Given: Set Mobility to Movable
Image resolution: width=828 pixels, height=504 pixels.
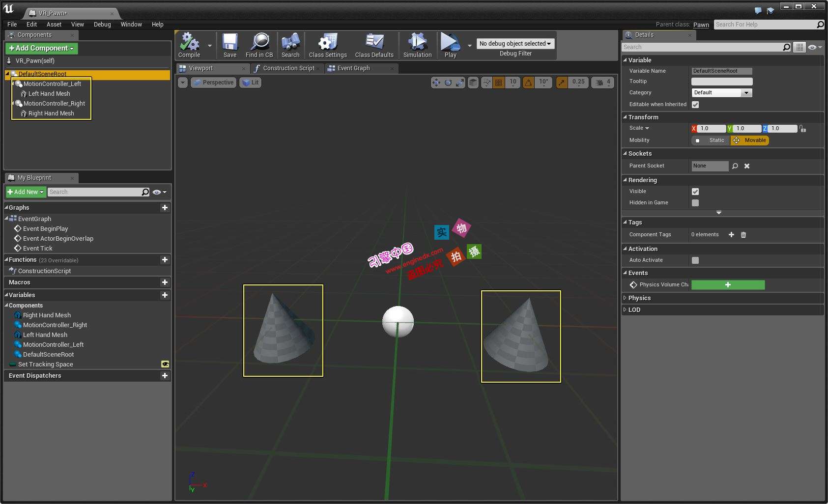Looking at the screenshot, I should pyautogui.click(x=750, y=140).
